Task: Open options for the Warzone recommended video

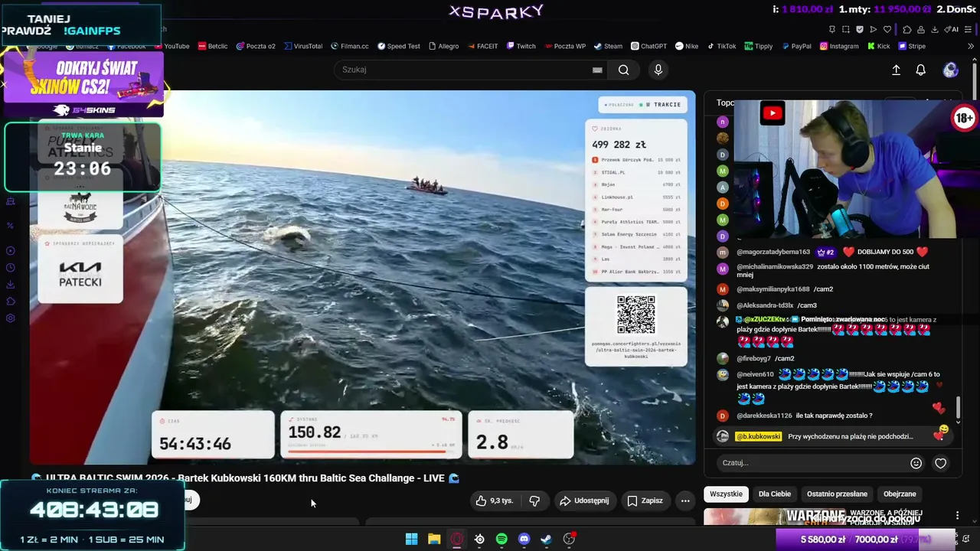Action: point(957,516)
